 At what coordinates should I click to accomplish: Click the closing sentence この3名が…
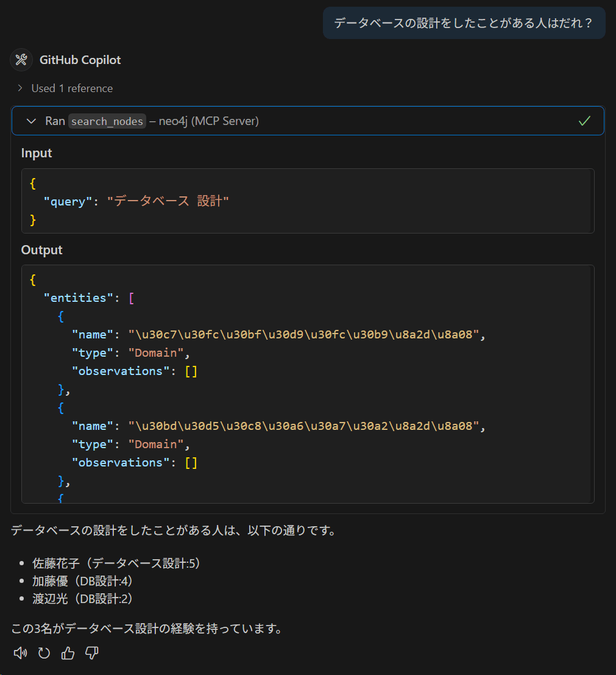(x=146, y=629)
